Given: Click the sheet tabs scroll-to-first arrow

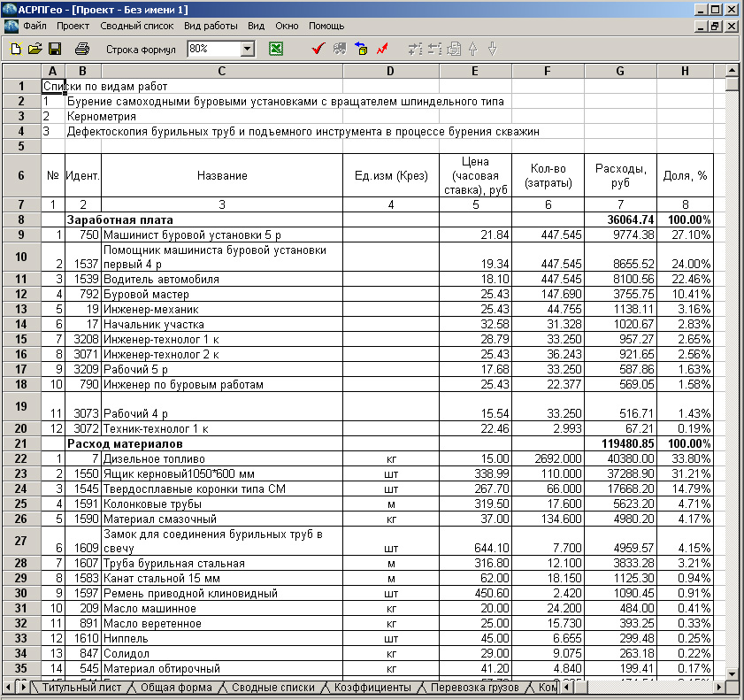Looking at the screenshot, I should click(8, 688).
